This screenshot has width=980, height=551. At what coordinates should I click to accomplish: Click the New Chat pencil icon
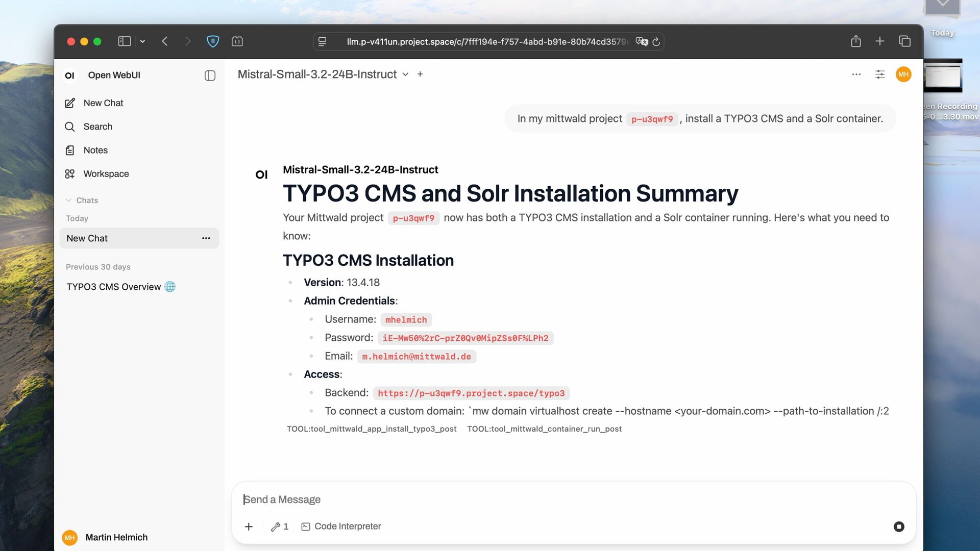click(70, 103)
